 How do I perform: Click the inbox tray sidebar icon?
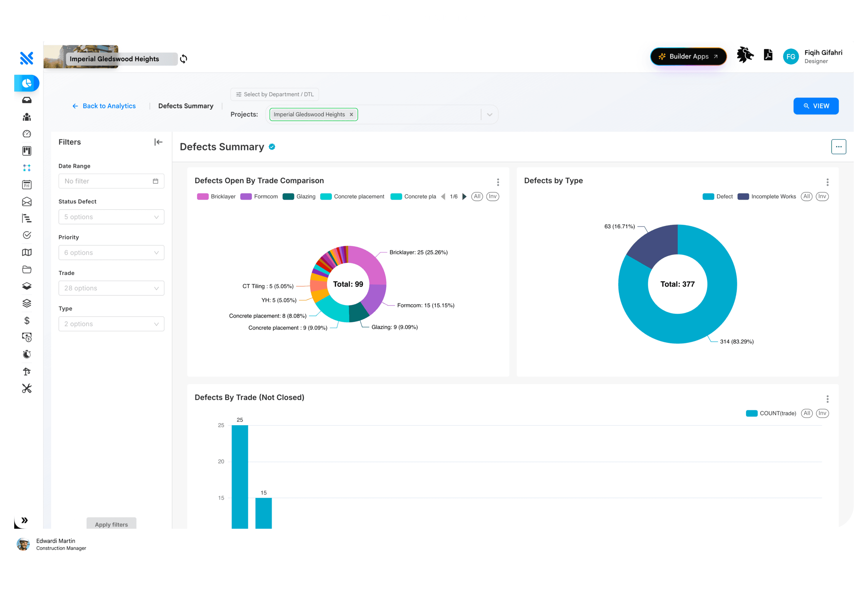(27, 100)
